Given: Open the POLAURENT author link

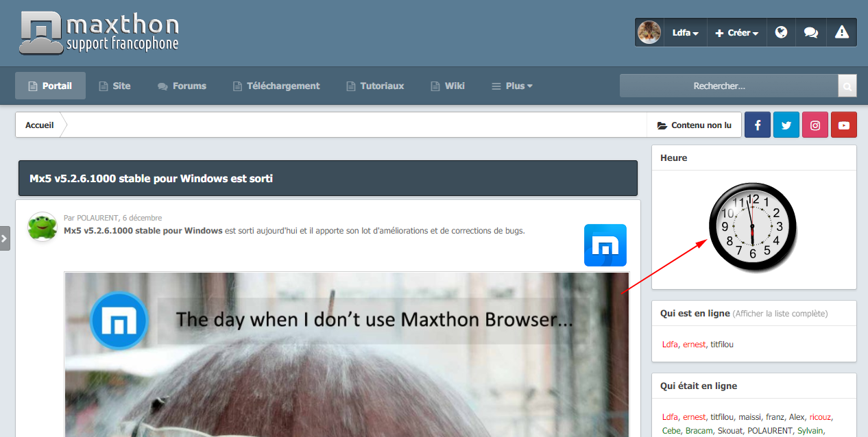Looking at the screenshot, I should coord(96,218).
